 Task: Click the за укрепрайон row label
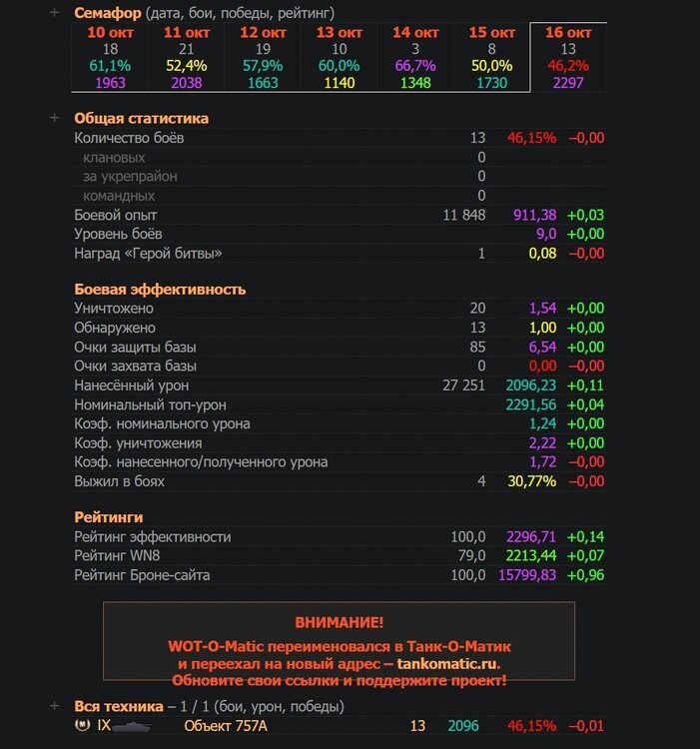(130, 176)
